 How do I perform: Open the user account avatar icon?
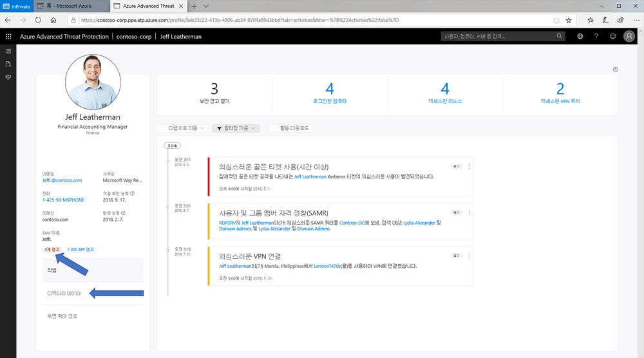(x=630, y=37)
